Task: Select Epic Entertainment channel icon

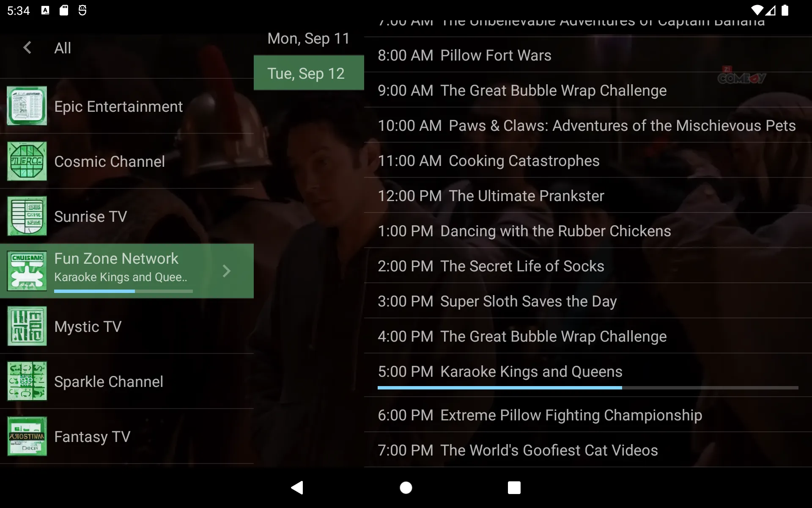Action: click(x=27, y=105)
